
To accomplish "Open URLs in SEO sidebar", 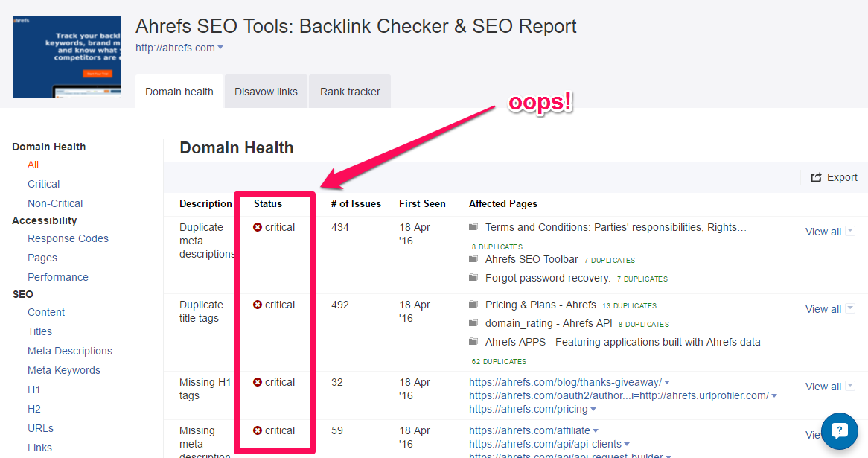I will (x=41, y=428).
